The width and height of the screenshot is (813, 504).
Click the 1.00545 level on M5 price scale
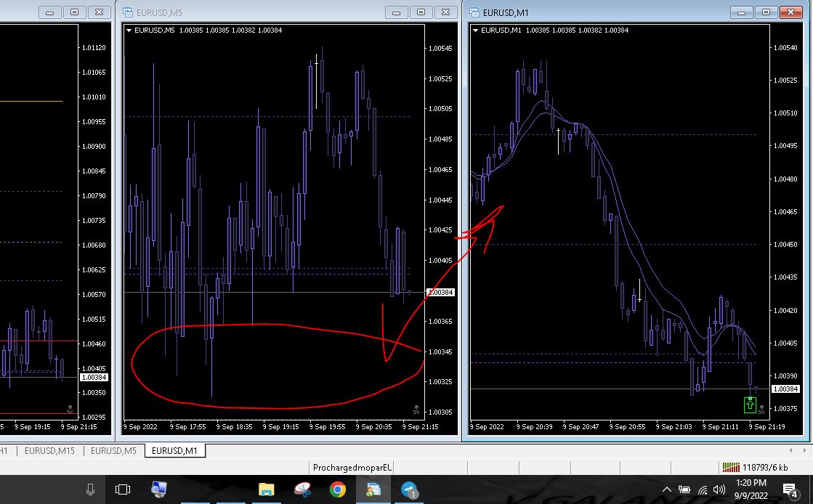[440, 48]
